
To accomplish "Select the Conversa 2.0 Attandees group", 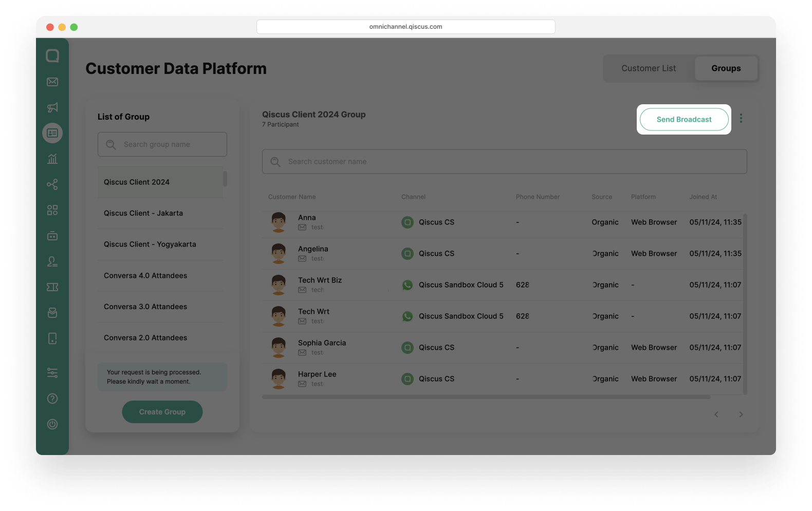I will click(160, 338).
